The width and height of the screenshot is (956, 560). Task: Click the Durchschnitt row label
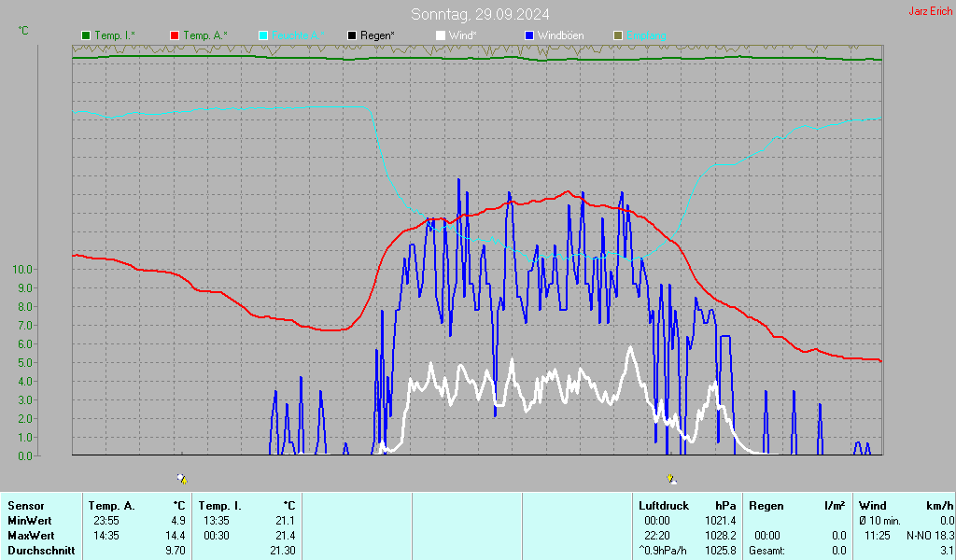click(x=40, y=551)
